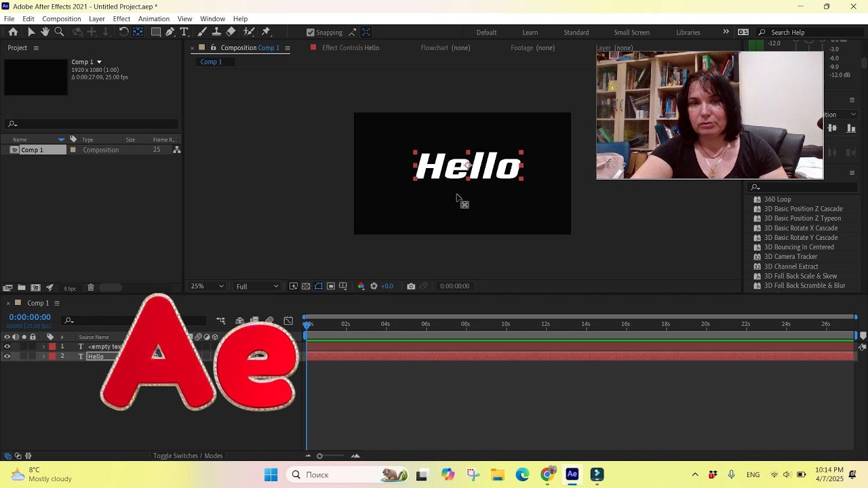Viewport: 868px width, 488px height.
Task: Expand the empty text layer 1 properties
Action: (43, 346)
